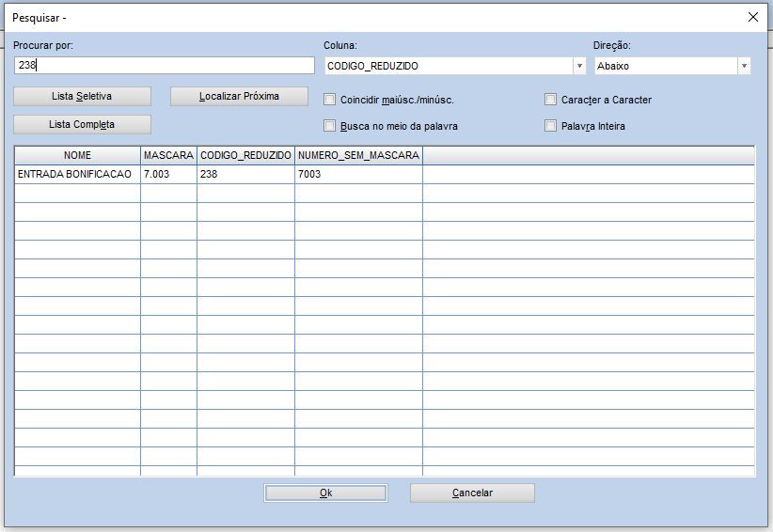The image size is (773, 532).
Task: Expand the Direção dropdown arrow
Action: (744, 66)
